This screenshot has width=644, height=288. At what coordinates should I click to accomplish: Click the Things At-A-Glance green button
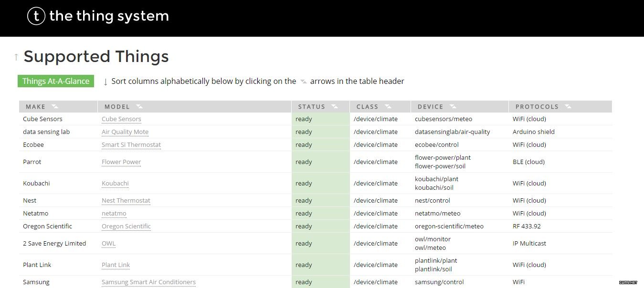click(x=56, y=81)
